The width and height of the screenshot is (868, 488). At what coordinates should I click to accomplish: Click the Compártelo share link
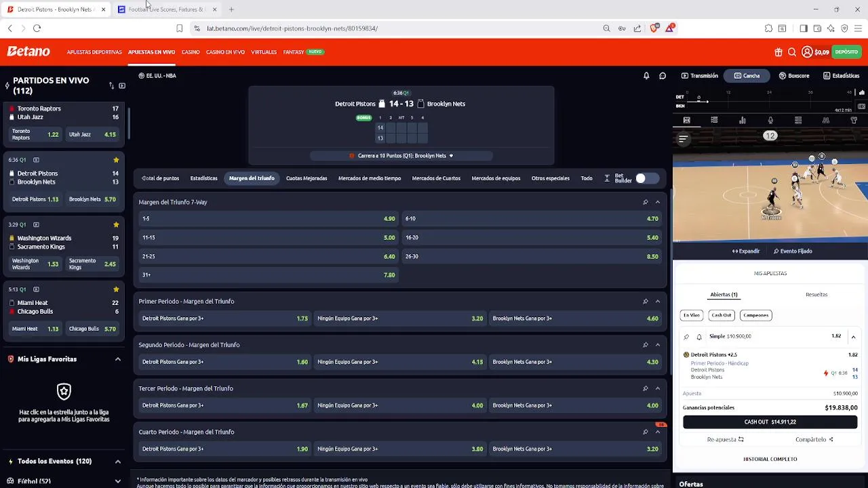pos(814,440)
